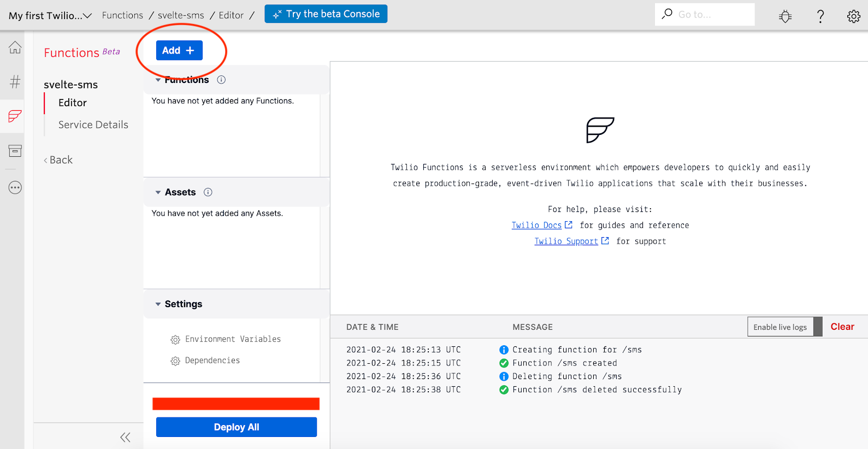Go to Functions breadcrumb

(x=122, y=15)
